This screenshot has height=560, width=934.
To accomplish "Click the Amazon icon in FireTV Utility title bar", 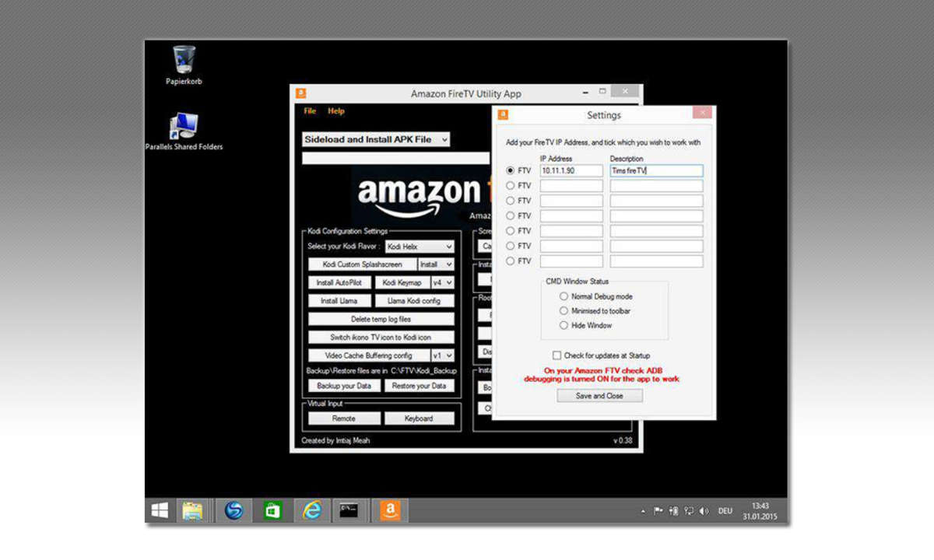I will pyautogui.click(x=301, y=93).
